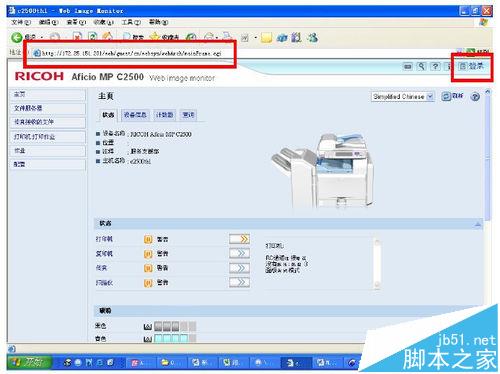Viewport: 500px width, 374px height.
Task: Click the 设备名称 (Device Name) value text
Action: pyautogui.click(x=161, y=135)
